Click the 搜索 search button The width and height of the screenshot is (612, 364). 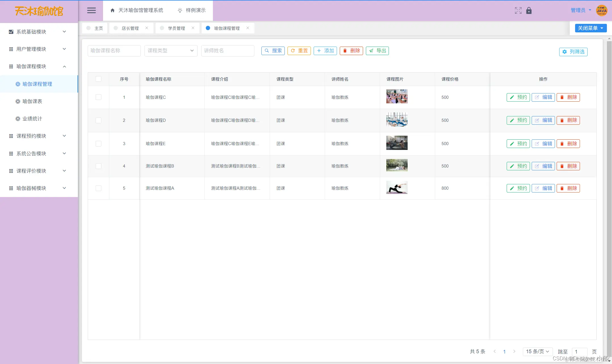point(273,51)
